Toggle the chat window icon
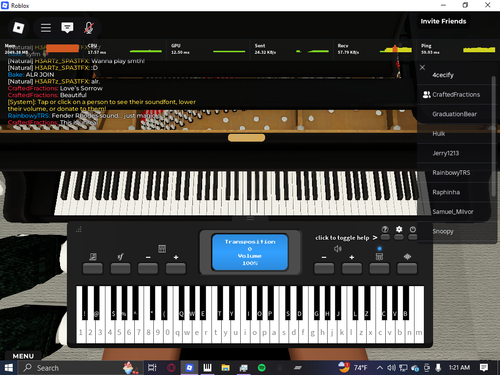Screen dimensions: 500x375 pyautogui.click(x=67, y=28)
